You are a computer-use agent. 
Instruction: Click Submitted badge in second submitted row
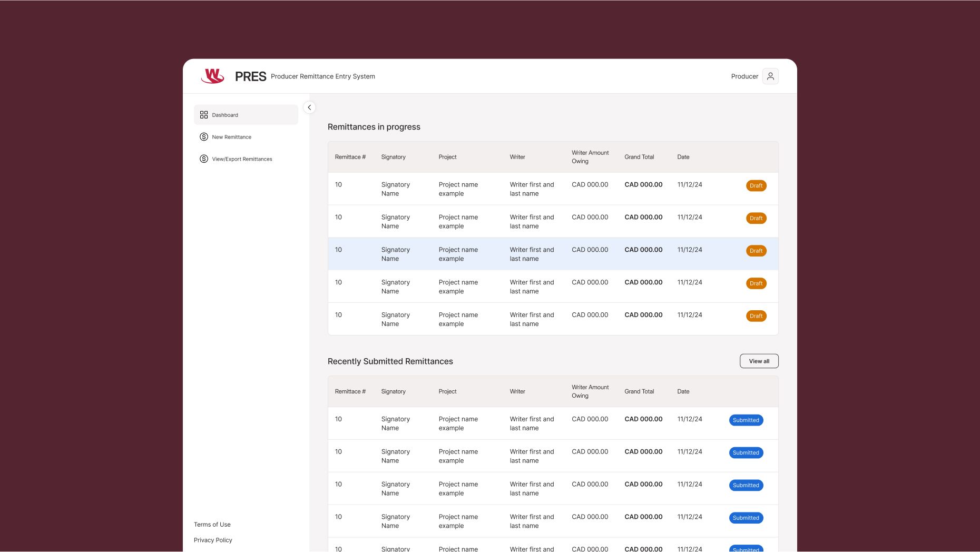click(746, 453)
